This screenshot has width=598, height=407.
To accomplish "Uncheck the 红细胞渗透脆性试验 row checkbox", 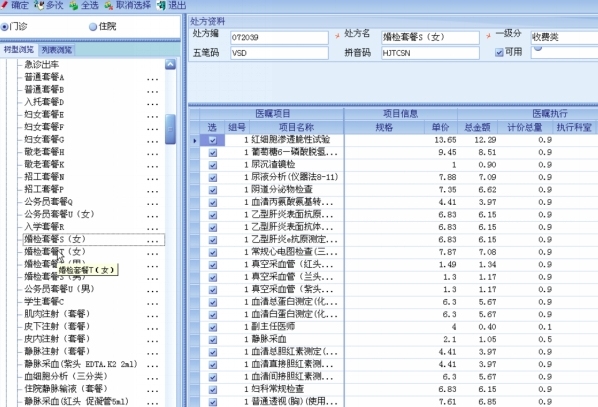I will click(x=213, y=140).
